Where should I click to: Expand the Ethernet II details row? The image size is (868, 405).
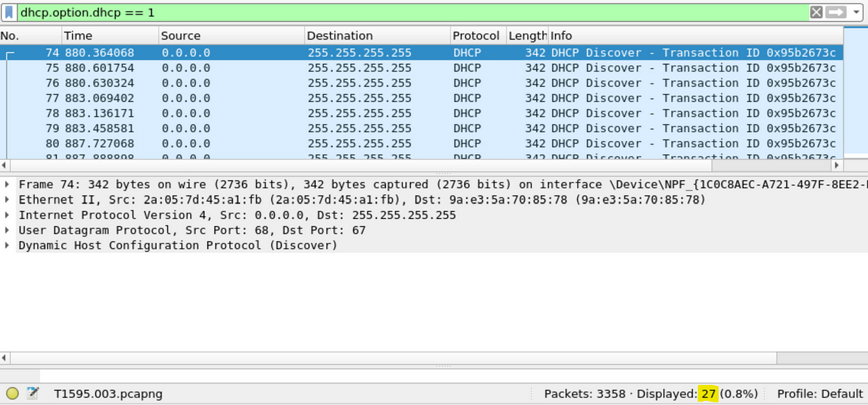7,200
